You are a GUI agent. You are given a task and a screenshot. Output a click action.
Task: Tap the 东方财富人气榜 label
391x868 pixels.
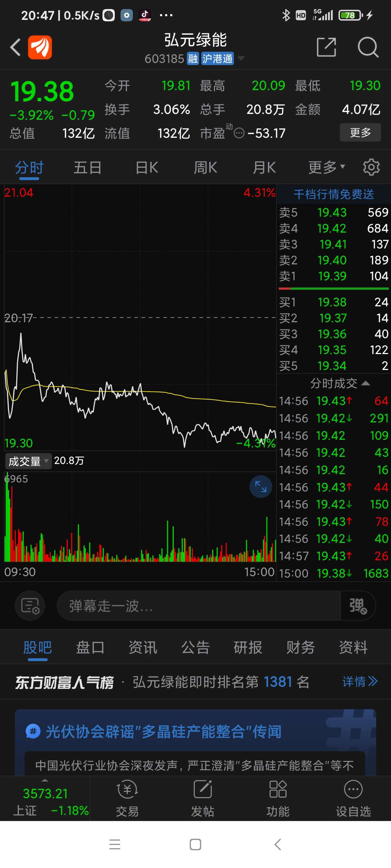coord(64,682)
